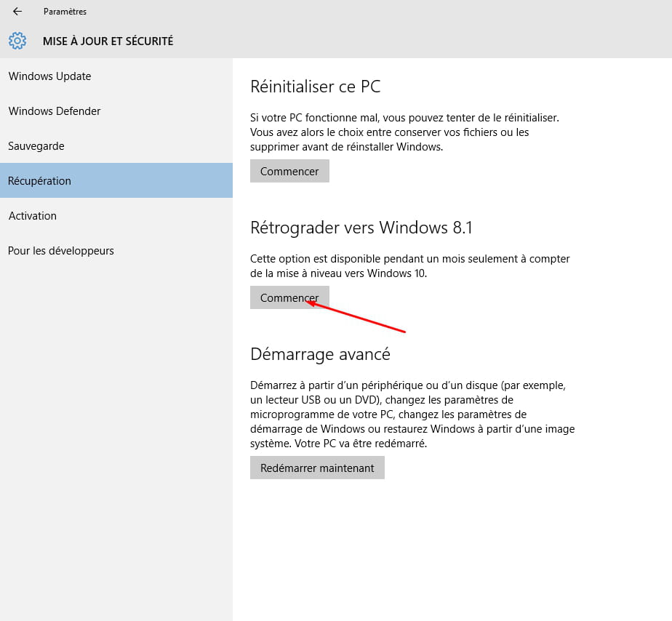672x621 pixels.
Task: Select Récupération in sidebar
Action: [116, 180]
